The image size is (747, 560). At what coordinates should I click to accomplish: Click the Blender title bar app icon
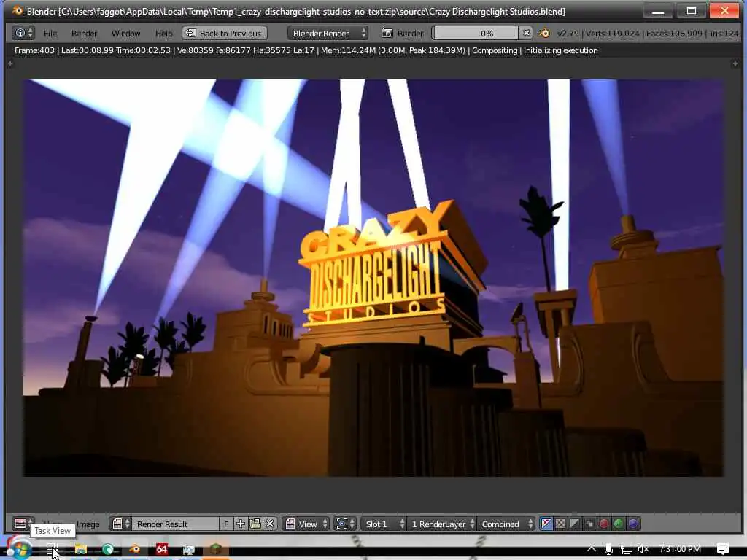tap(18, 10)
